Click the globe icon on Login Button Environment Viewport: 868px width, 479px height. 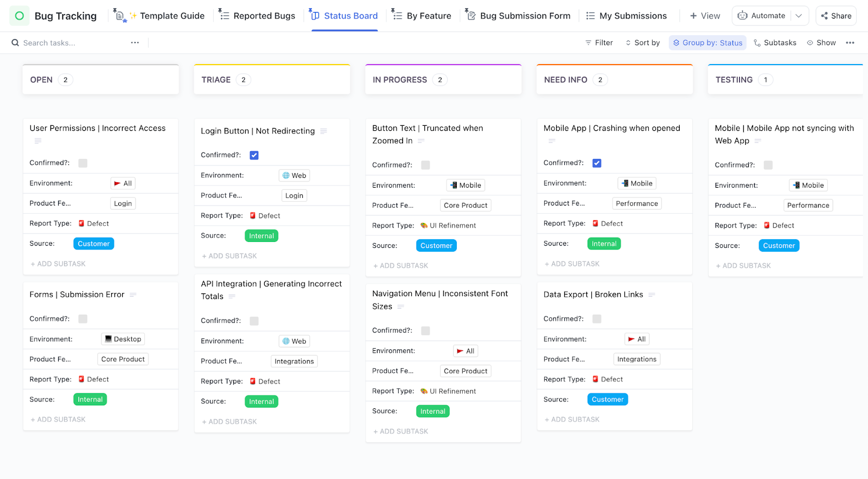(286, 176)
